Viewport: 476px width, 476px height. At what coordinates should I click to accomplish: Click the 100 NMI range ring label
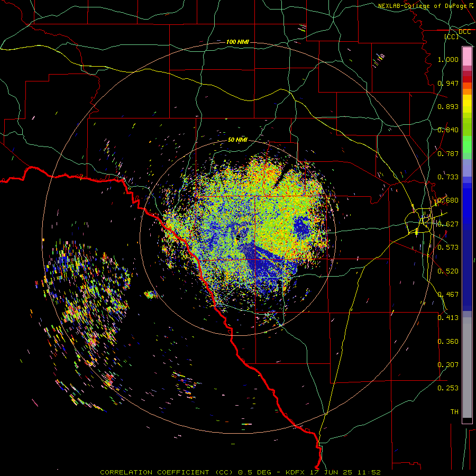[237, 42]
